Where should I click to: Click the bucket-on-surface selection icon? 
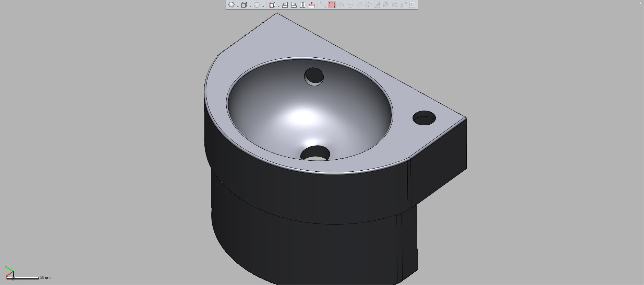click(x=395, y=5)
